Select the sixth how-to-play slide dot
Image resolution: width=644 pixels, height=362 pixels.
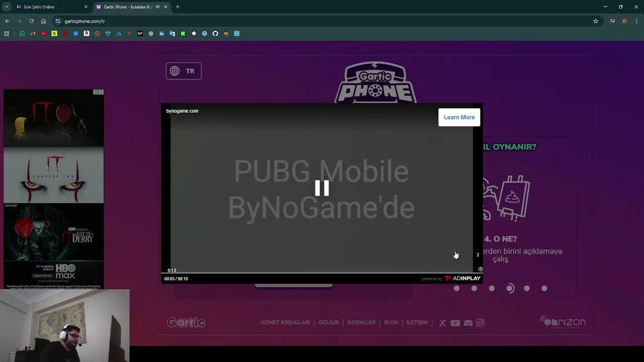544,289
